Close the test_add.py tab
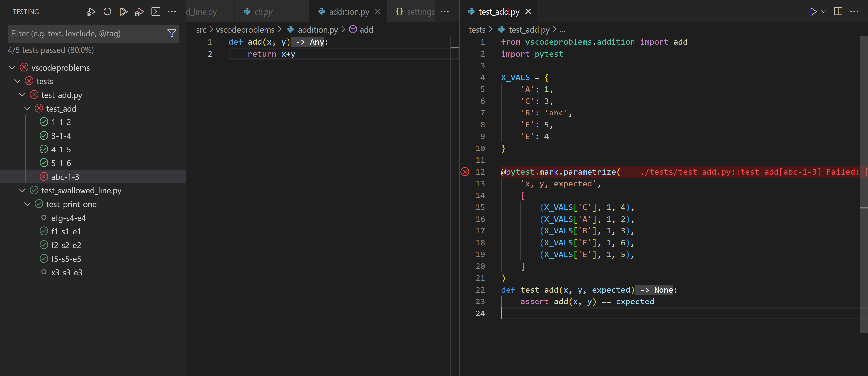 click(x=528, y=12)
